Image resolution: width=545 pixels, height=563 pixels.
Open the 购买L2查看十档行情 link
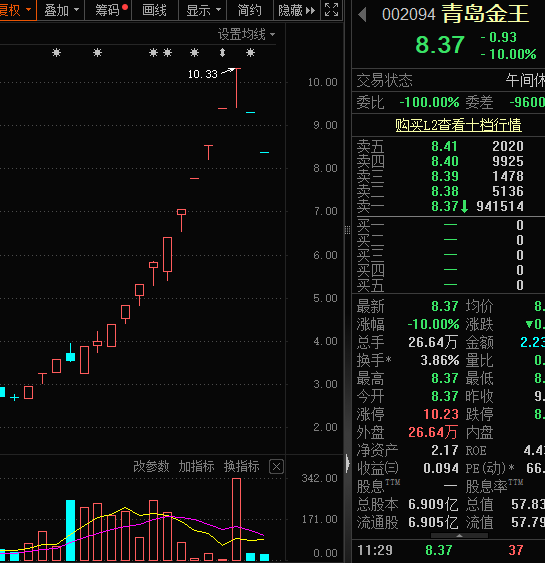[x=458, y=125]
